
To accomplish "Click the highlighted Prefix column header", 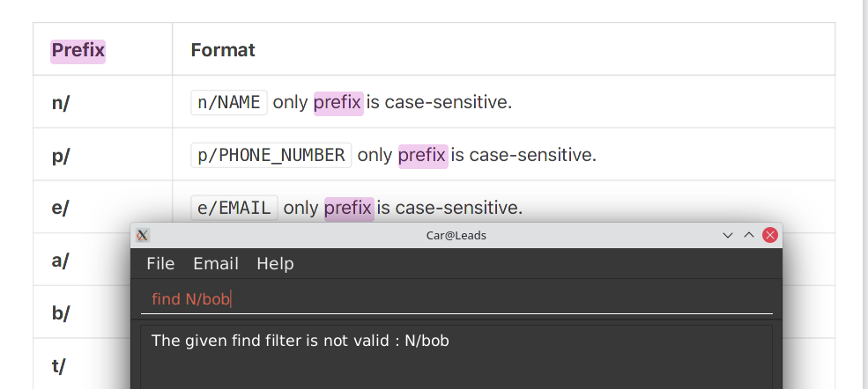I will pyautogui.click(x=78, y=50).
